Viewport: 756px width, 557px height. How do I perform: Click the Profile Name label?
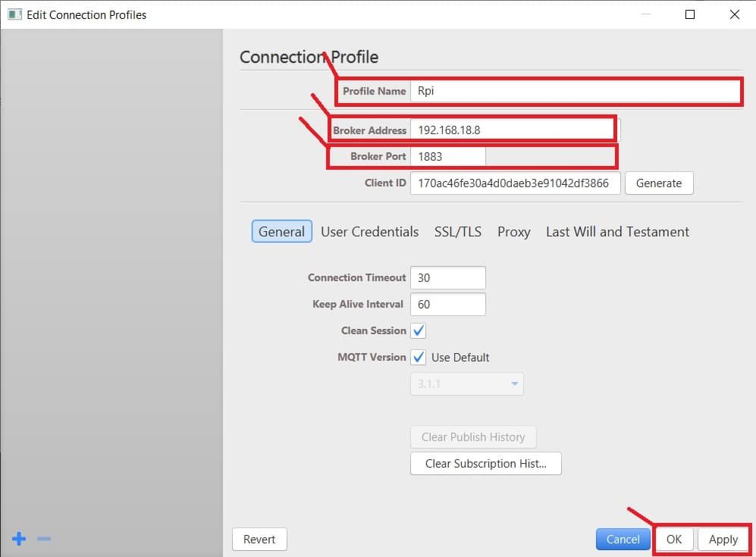pyautogui.click(x=374, y=91)
